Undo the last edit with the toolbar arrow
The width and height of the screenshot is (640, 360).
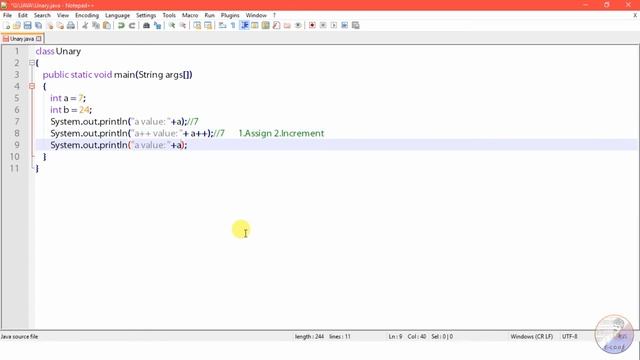[121, 25]
